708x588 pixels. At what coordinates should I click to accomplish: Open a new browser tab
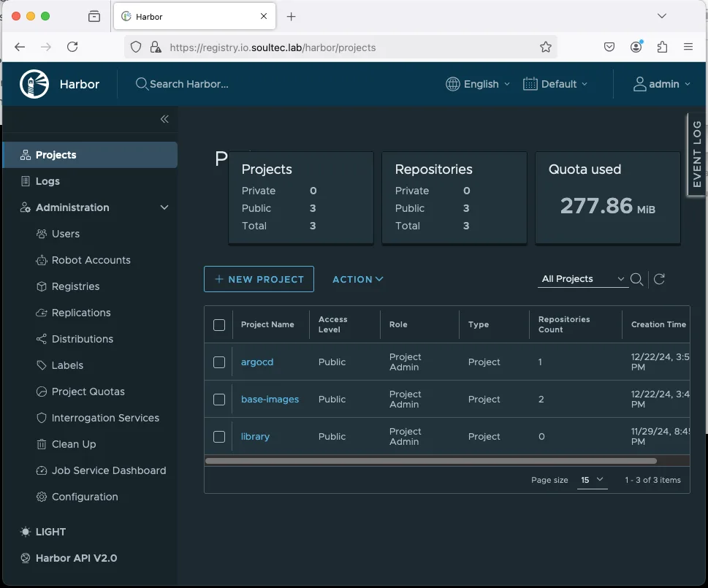292,17
